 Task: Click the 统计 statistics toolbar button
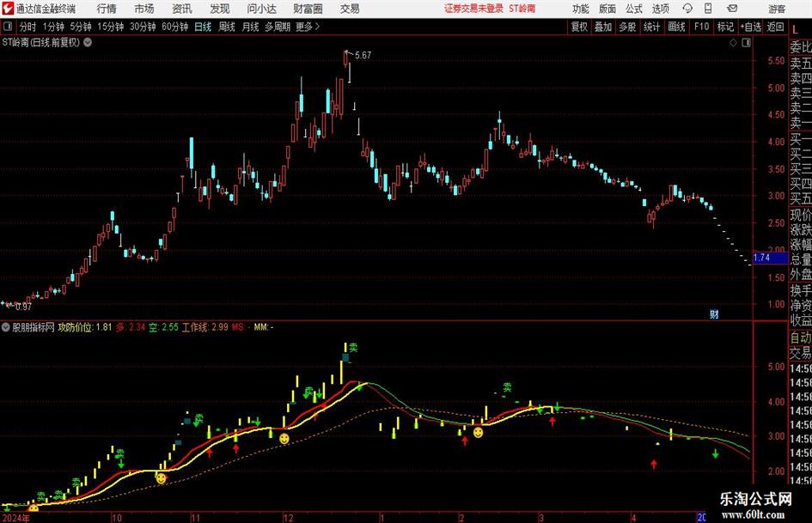pyautogui.click(x=652, y=27)
